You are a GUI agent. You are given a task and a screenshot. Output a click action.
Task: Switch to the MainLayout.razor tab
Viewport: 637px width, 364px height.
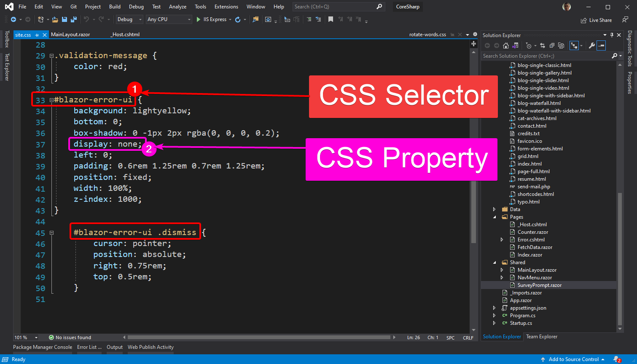pos(70,35)
